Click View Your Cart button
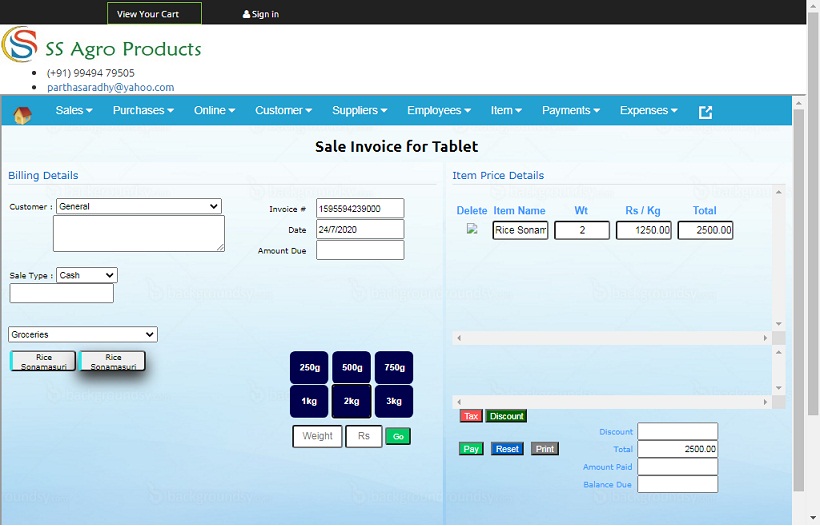This screenshot has width=820, height=526. pyautogui.click(x=154, y=14)
